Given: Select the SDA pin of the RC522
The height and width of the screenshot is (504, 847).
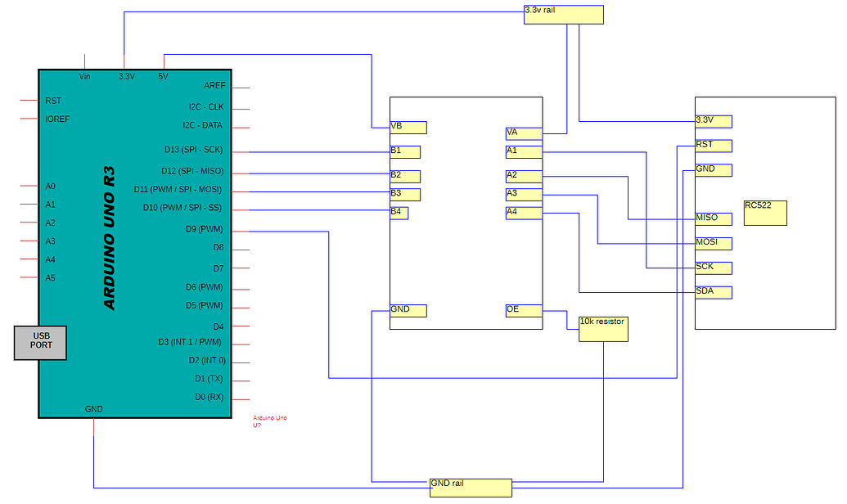Looking at the screenshot, I should coord(712,291).
